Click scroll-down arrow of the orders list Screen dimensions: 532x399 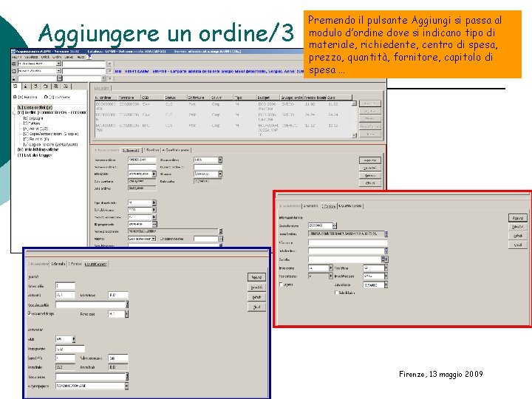tap(354, 135)
